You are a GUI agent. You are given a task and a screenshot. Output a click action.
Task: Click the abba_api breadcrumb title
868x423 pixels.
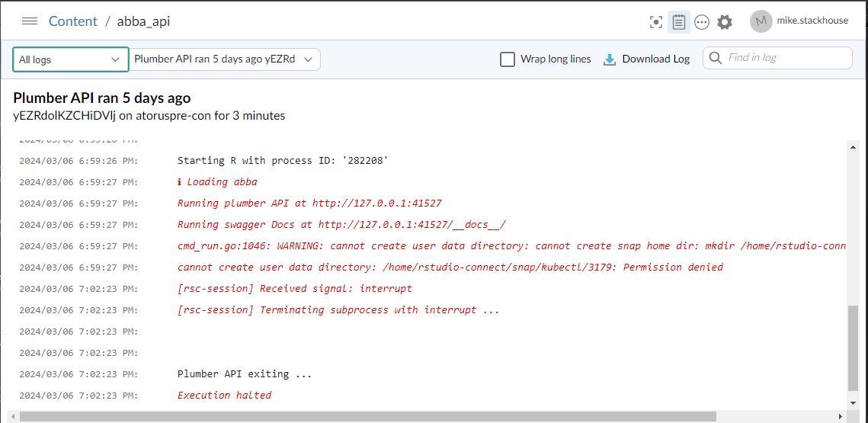[x=143, y=21]
